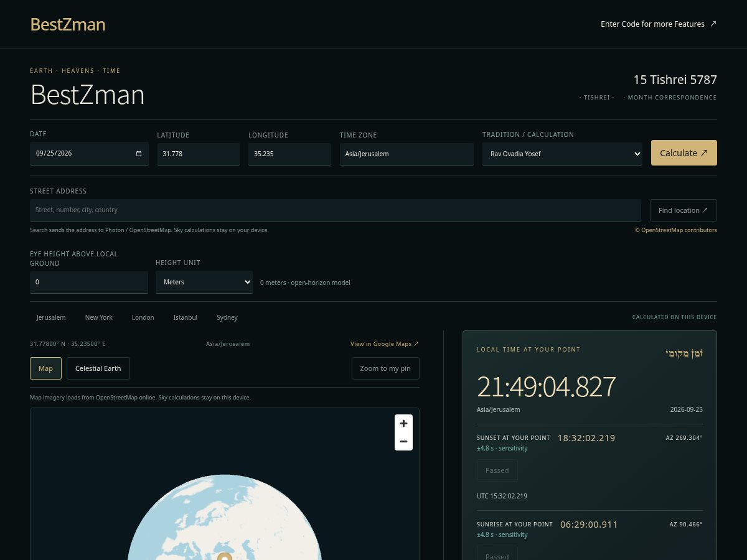Image resolution: width=747 pixels, height=560 pixels.
Task: Click AZ 269.304° value
Action: (684, 438)
